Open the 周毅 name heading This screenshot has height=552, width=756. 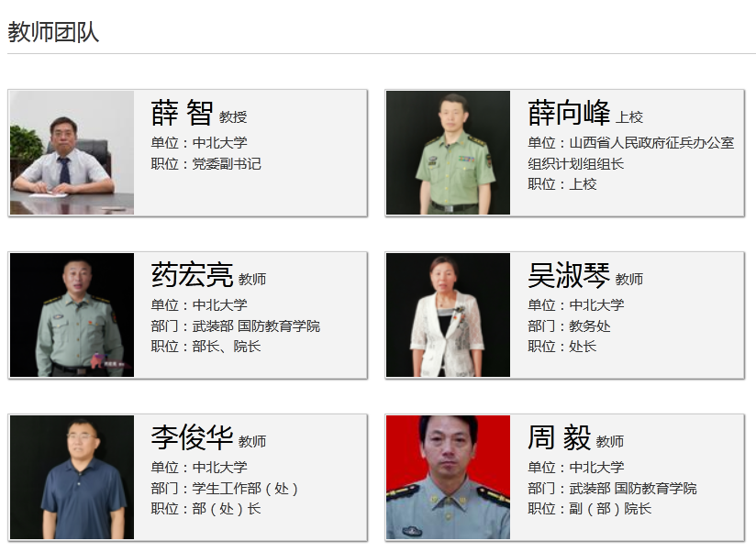(x=560, y=437)
